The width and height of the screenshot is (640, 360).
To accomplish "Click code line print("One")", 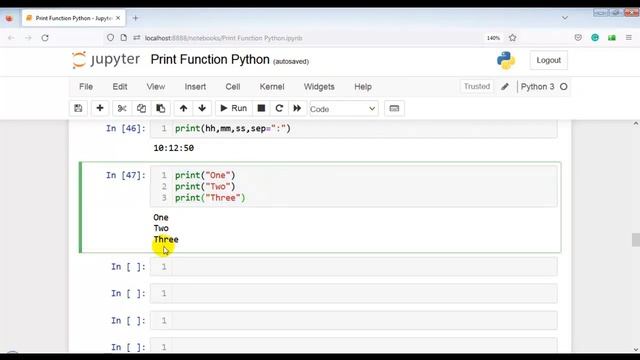I will 205,175.
